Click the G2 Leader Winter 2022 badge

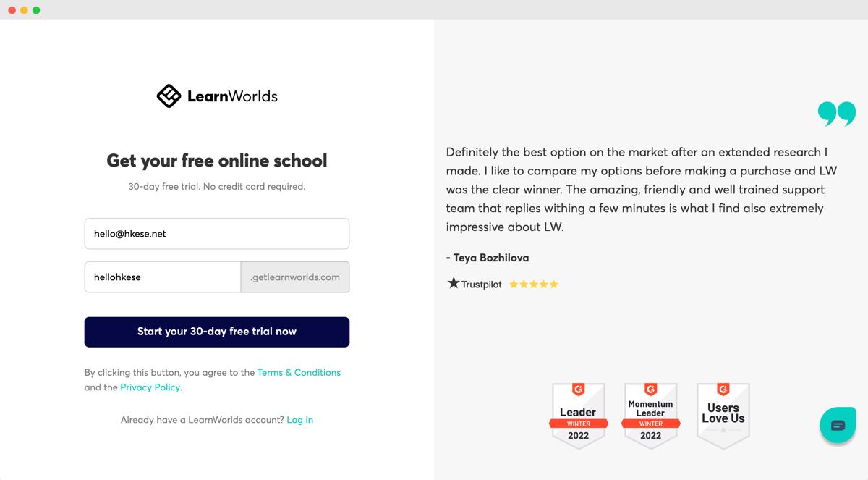(578, 416)
